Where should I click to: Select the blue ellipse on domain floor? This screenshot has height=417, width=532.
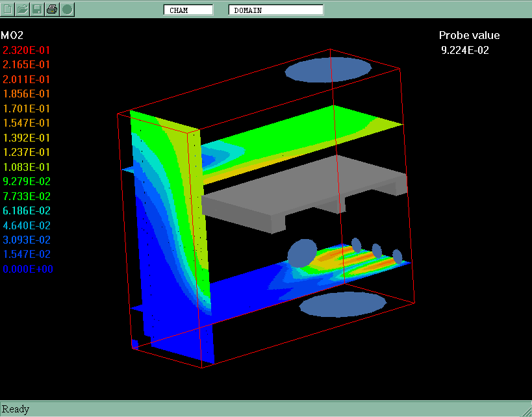pyautogui.click(x=341, y=304)
